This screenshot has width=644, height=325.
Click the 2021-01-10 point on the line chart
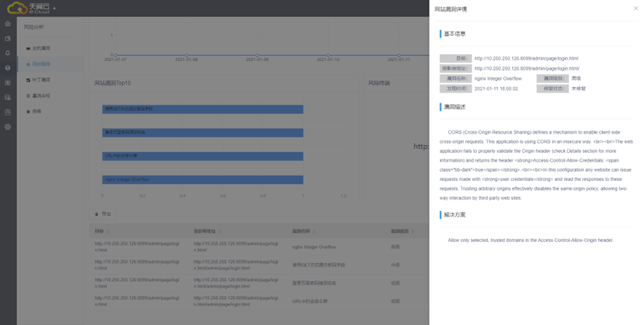tap(327, 55)
